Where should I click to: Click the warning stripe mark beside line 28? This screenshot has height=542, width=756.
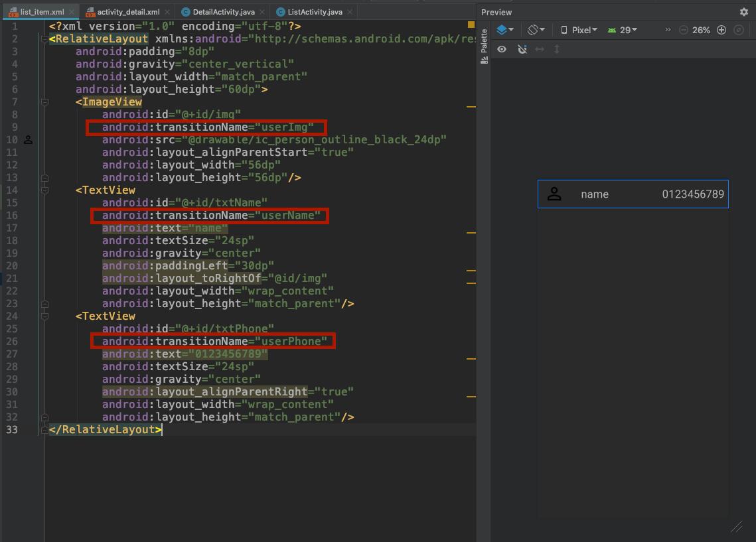click(x=471, y=359)
